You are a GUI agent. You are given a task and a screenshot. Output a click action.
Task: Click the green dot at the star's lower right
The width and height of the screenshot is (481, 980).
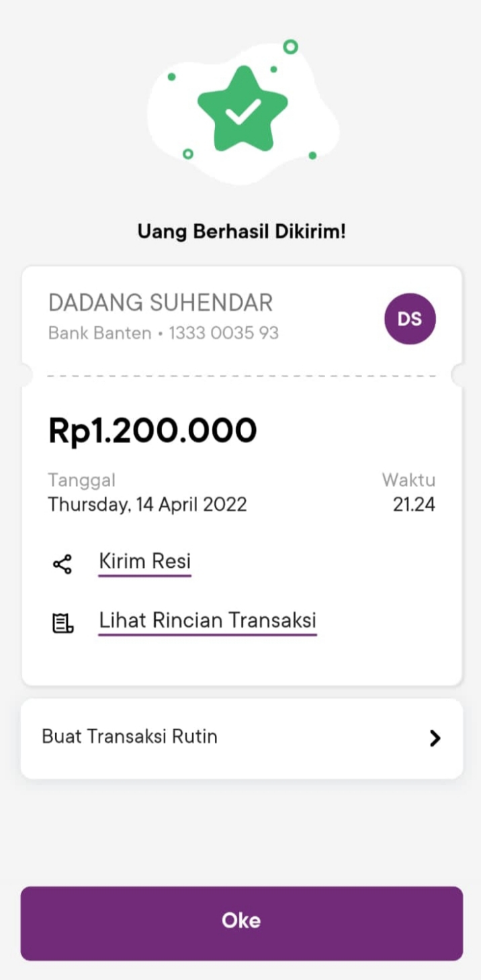coord(312,156)
